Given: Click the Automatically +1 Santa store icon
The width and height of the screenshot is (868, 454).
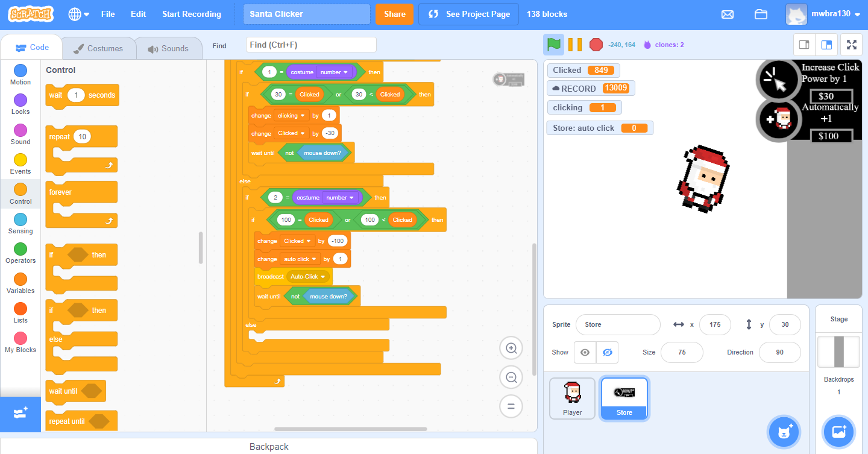Looking at the screenshot, I should click(x=778, y=119).
